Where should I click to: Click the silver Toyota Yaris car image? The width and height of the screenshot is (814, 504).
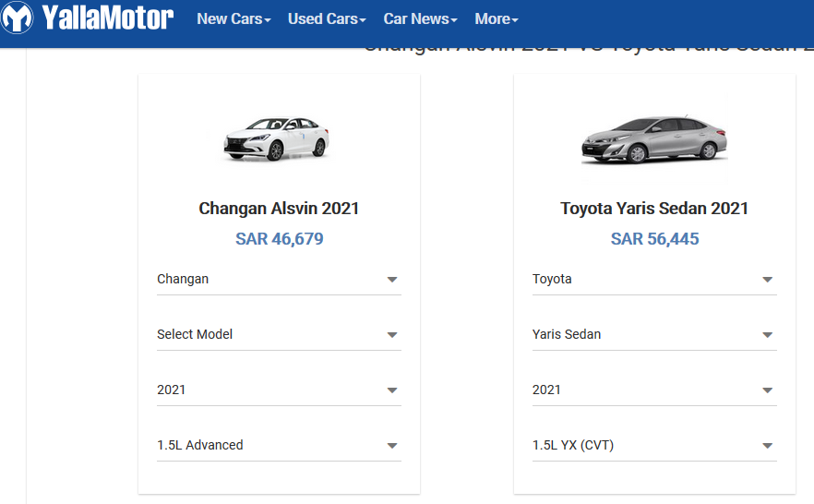pos(654,139)
